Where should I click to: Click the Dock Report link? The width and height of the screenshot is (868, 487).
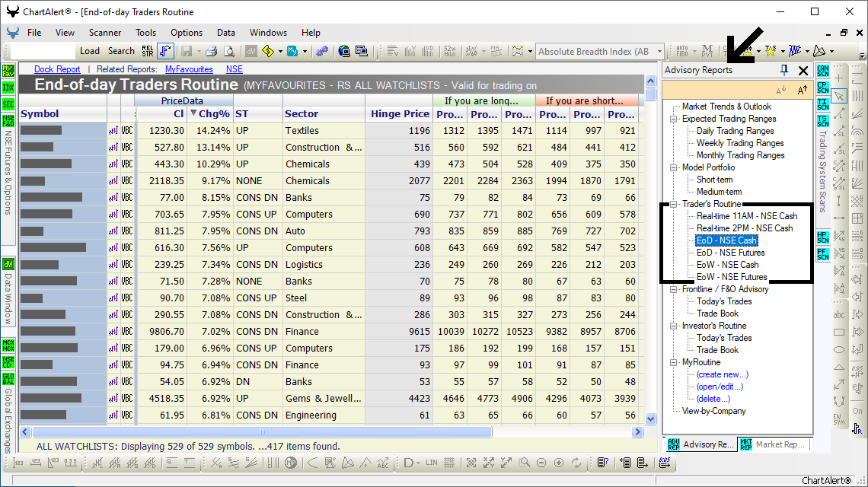57,69
